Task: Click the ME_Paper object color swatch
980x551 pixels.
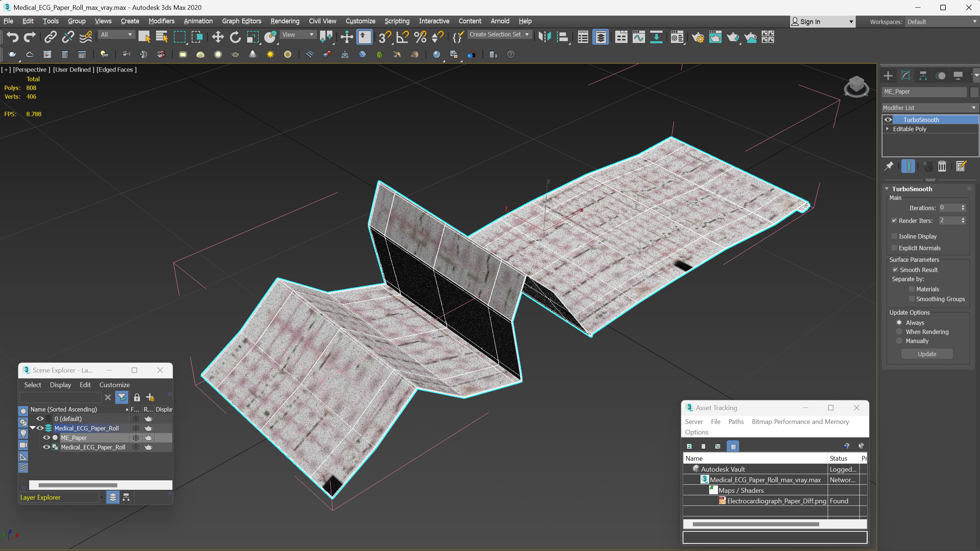Action: [x=974, y=92]
